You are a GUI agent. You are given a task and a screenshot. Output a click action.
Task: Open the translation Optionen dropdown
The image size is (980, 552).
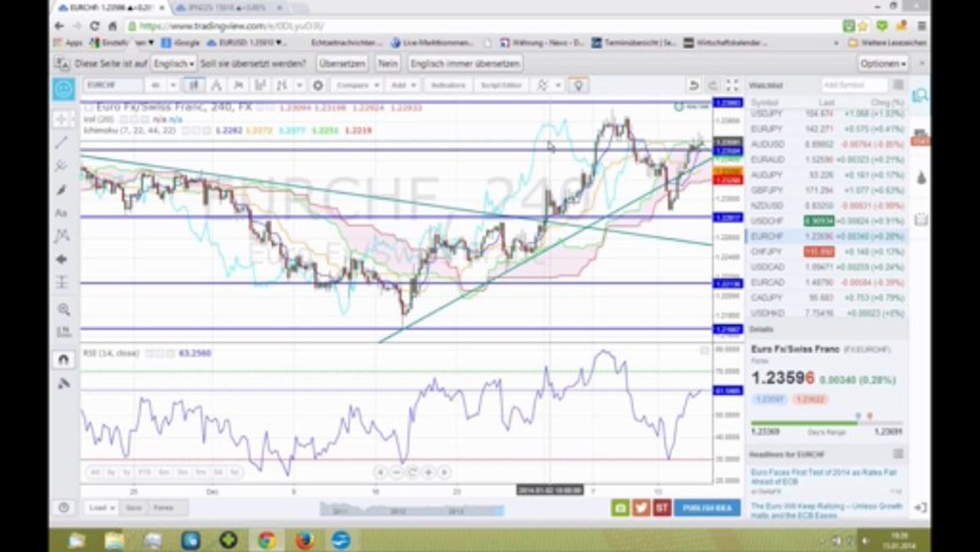pos(883,64)
